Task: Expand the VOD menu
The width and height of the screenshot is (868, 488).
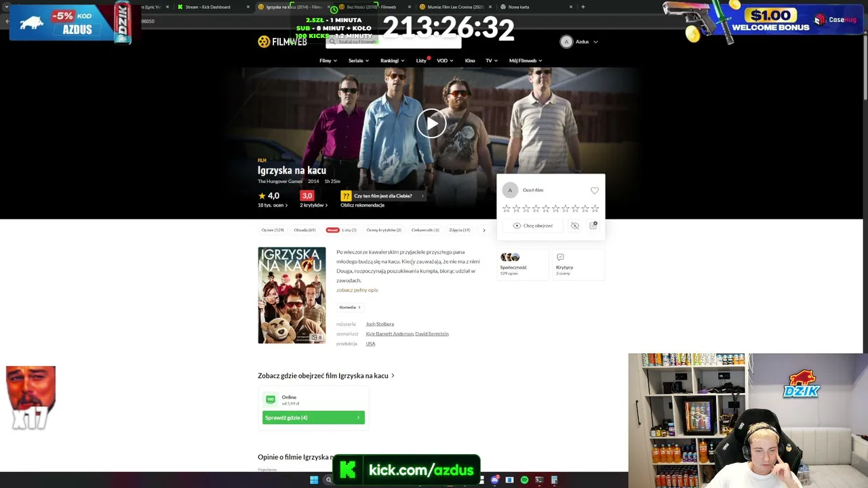Action: [x=445, y=61]
